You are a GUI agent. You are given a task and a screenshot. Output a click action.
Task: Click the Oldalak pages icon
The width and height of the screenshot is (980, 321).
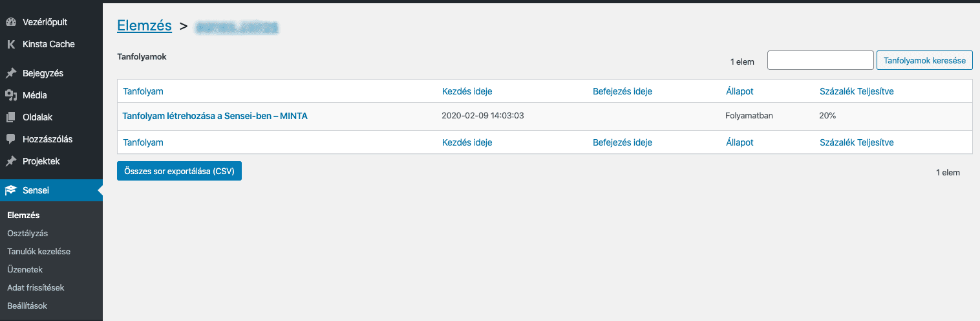pyautogui.click(x=10, y=117)
